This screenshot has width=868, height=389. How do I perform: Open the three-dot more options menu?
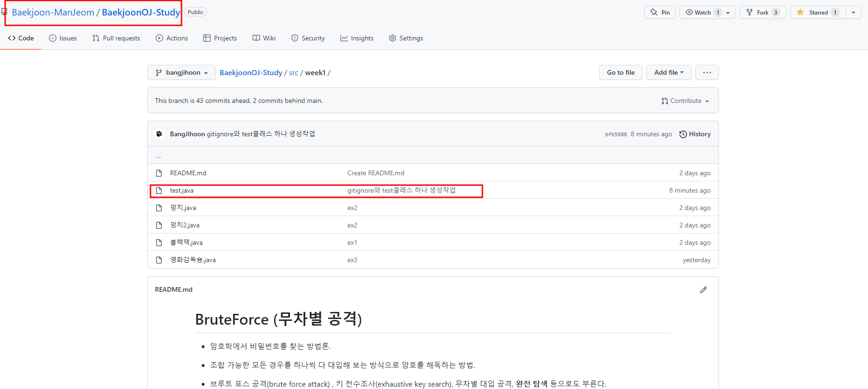coord(707,72)
